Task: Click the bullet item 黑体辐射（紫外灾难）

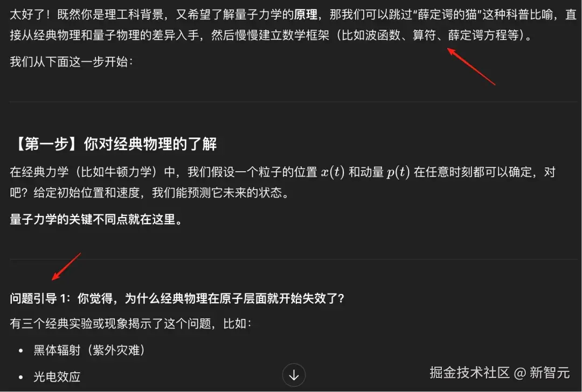Action: 89,350
